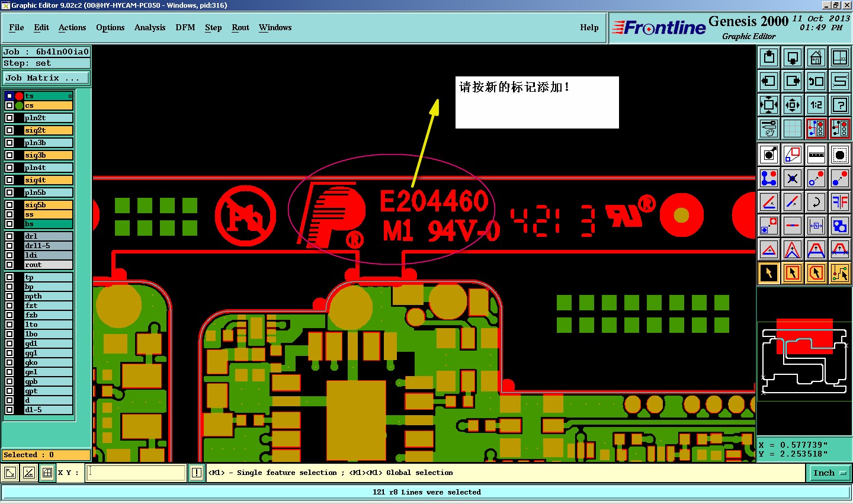Screen dimensions: 853x504
Task: Open the Edit menu
Action: point(41,27)
